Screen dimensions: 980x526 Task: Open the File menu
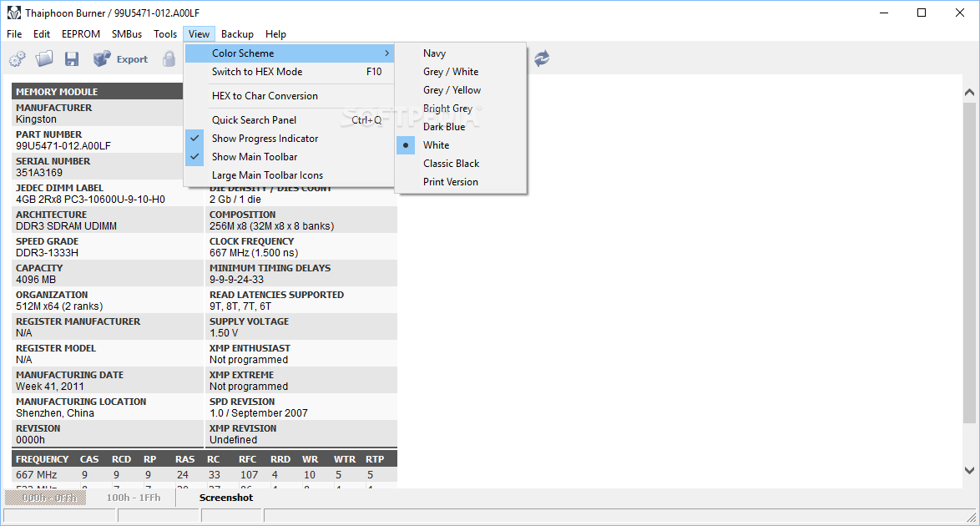pos(14,33)
